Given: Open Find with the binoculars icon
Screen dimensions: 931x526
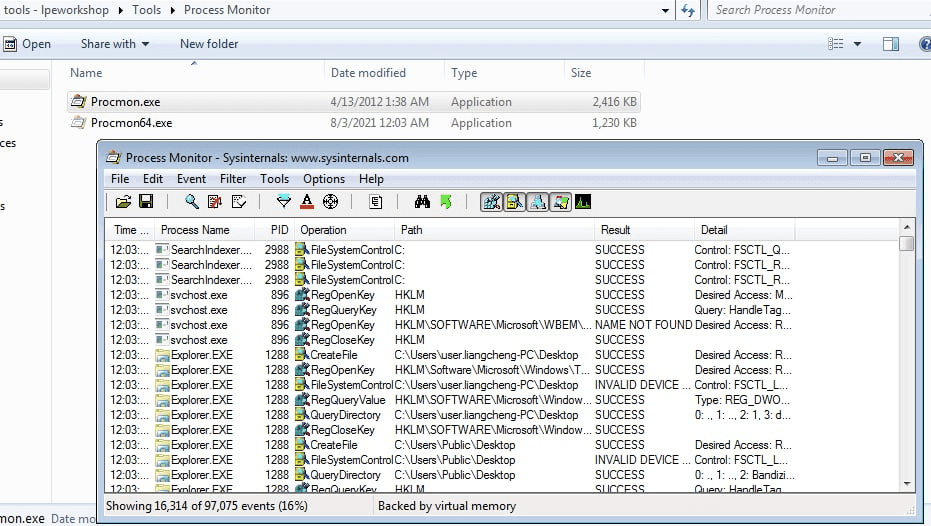Looking at the screenshot, I should pyautogui.click(x=422, y=202).
